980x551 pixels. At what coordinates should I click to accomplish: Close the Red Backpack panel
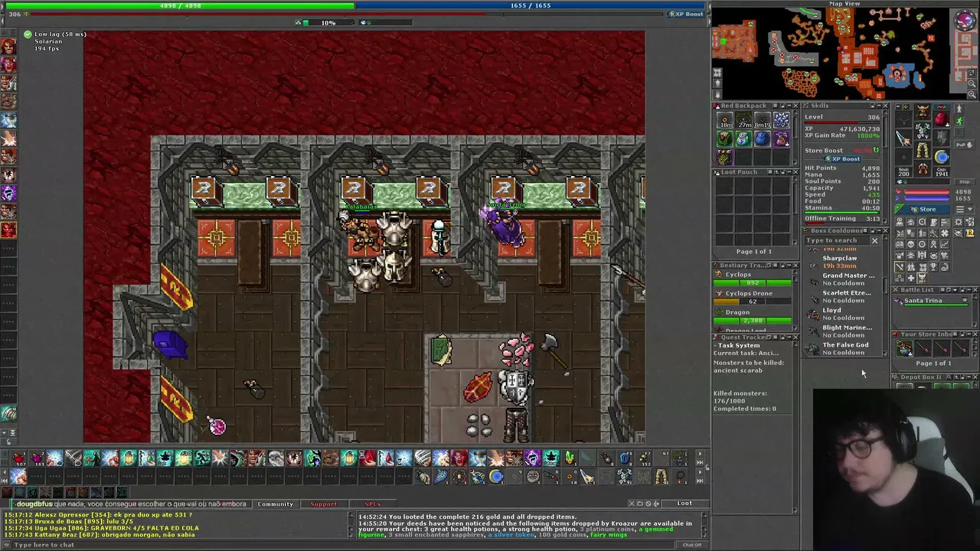(x=795, y=106)
